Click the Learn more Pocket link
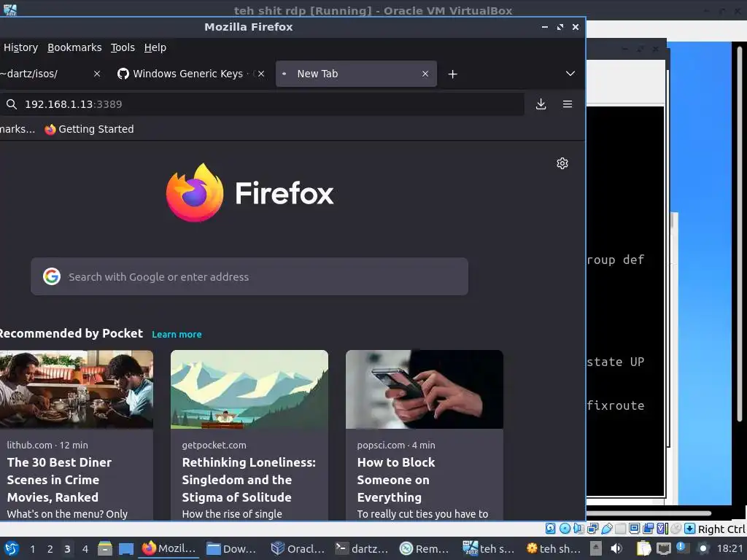 pos(177,334)
